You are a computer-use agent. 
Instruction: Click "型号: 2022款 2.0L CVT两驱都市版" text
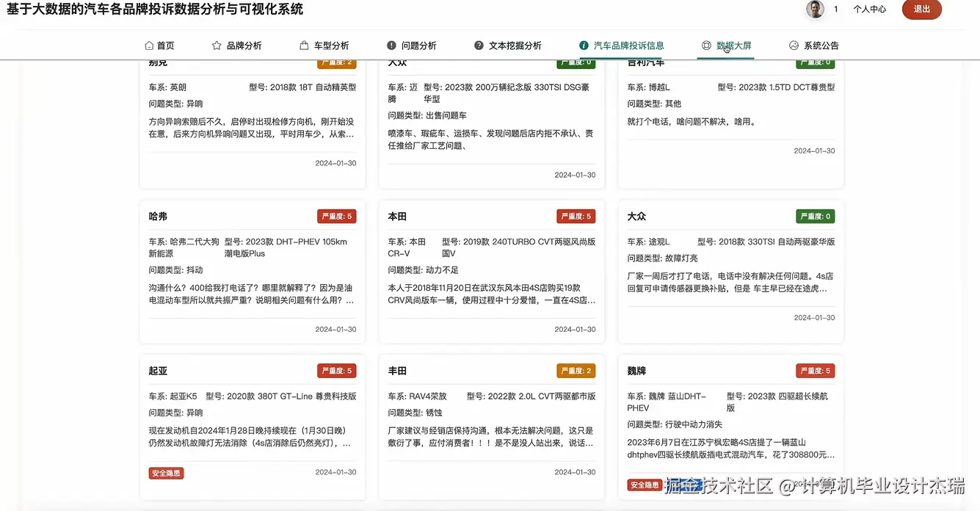coord(531,396)
